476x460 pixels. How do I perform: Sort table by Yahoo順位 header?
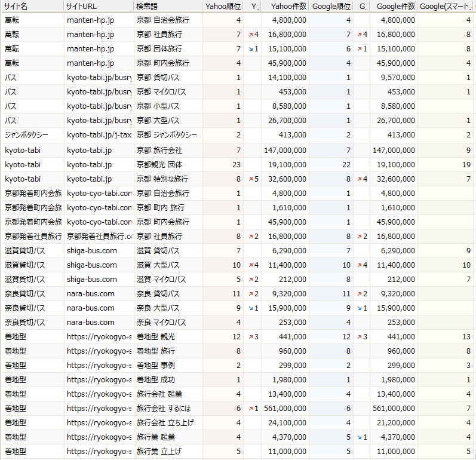(x=223, y=6)
